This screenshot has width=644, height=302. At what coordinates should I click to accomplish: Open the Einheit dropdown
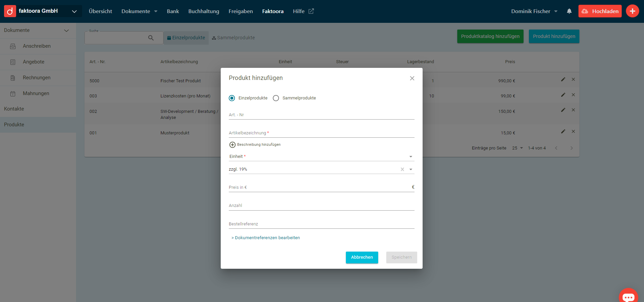(410, 157)
